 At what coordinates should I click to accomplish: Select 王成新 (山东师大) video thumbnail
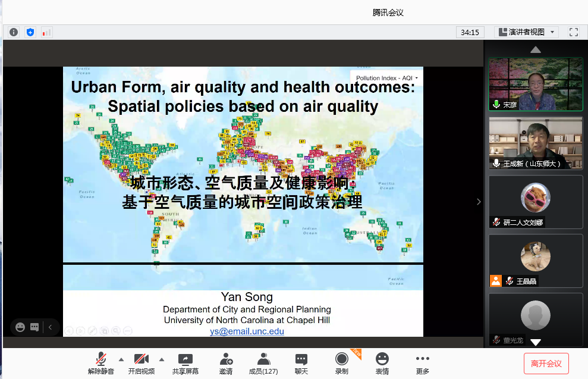tap(535, 143)
